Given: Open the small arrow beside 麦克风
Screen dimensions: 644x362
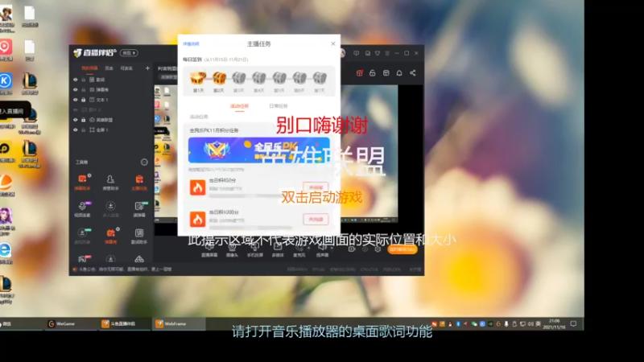Looking at the screenshot, I should [x=308, y=248].
